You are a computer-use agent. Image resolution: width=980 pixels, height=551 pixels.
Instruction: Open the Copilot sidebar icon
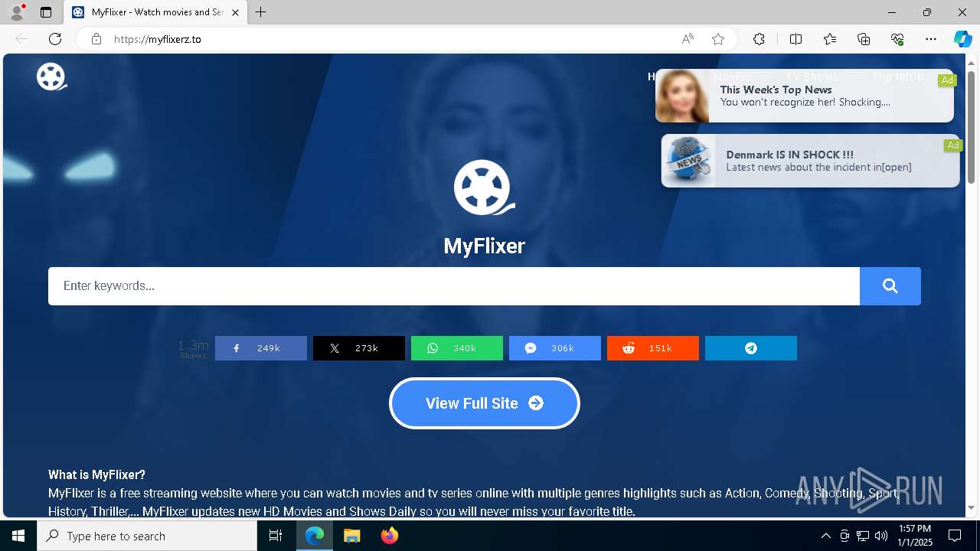click(x=962, y=39)
